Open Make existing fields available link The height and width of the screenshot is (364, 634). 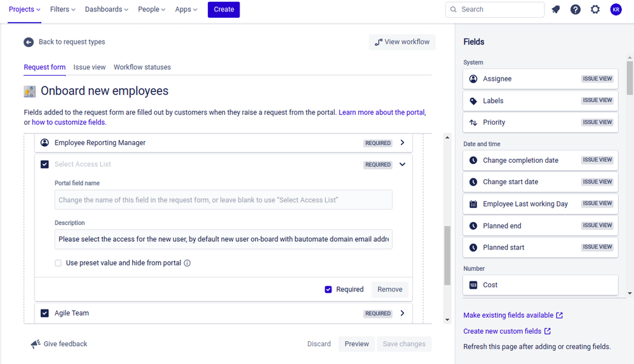pos(508,315)
